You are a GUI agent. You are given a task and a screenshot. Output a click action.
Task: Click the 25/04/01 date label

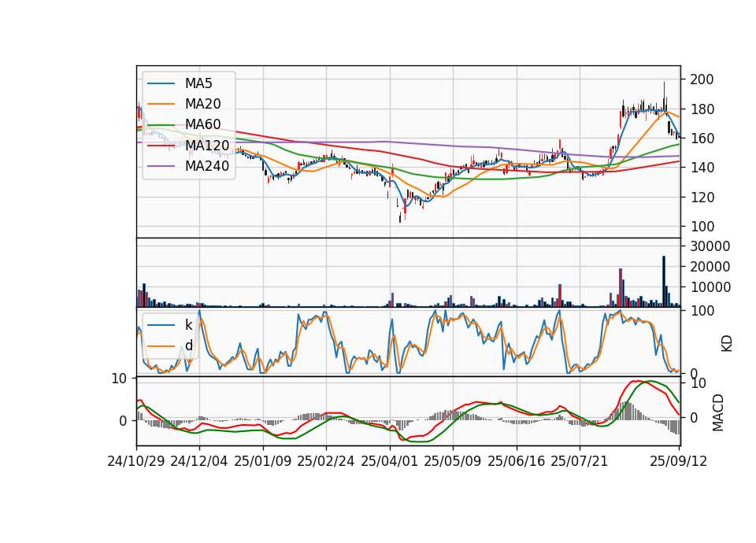(x=389, y=461)
